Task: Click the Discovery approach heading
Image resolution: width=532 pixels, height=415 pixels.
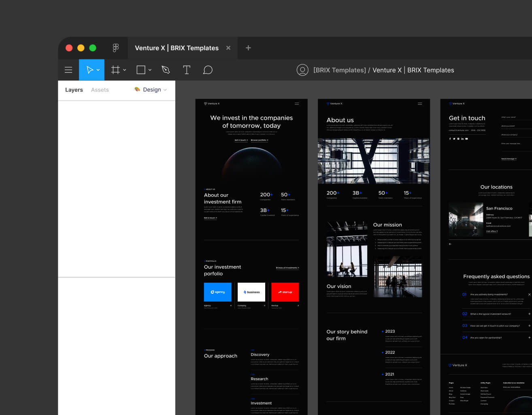Action: (260, 354)
